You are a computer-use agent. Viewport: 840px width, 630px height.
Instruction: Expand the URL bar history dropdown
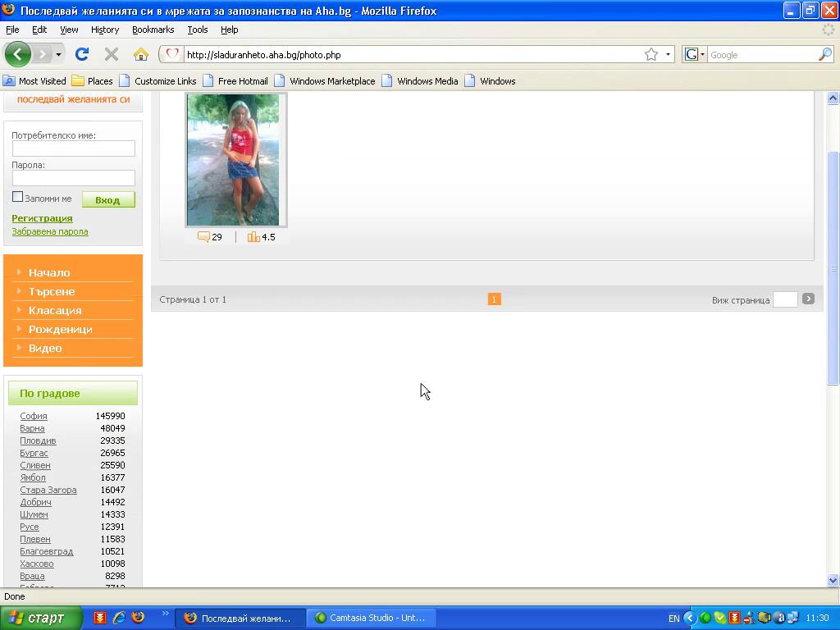point(669,55)
